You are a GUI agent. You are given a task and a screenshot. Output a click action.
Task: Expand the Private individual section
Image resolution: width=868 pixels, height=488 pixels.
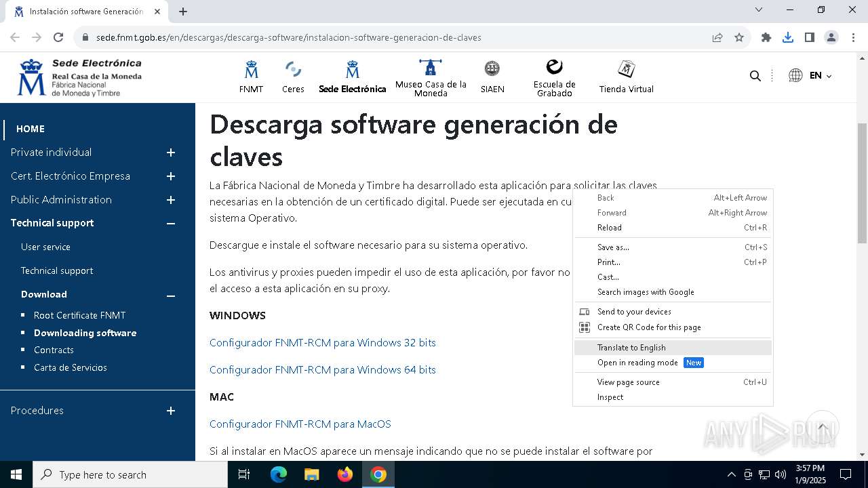171,152
